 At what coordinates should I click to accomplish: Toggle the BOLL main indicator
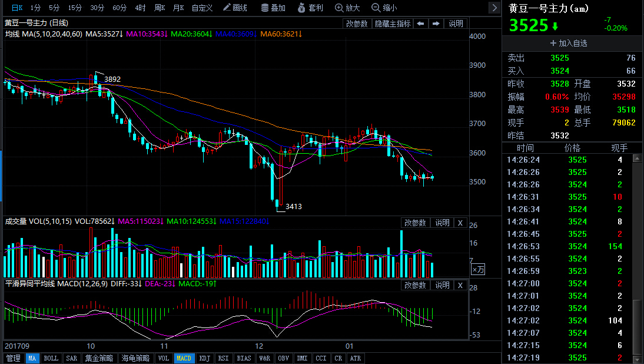(51, 358)
